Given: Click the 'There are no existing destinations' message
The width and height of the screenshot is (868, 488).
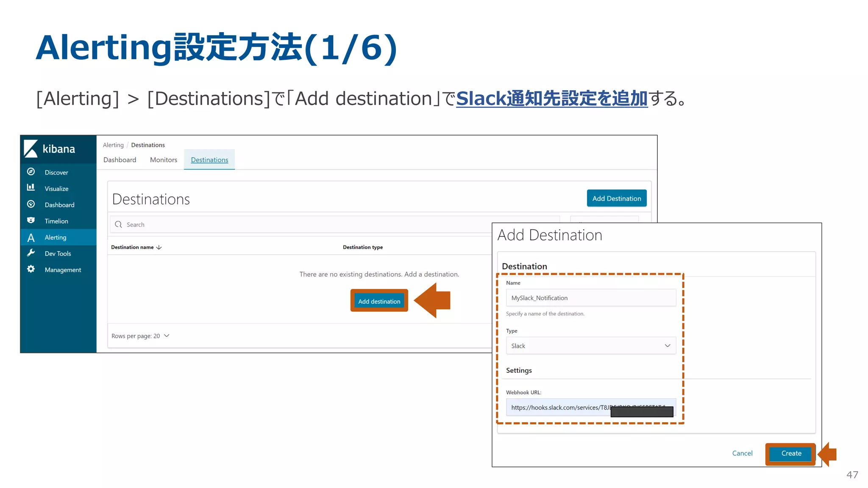Looking at the screenshot, I should [379, 274].
